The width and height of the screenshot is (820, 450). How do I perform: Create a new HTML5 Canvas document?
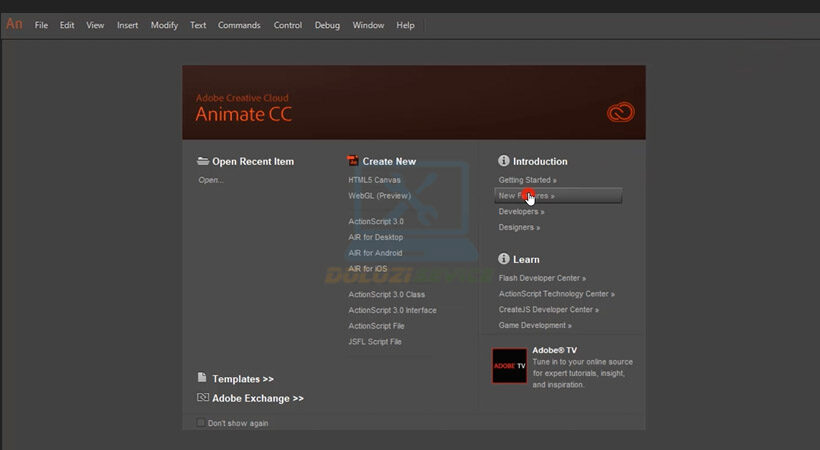tap(374, 180)
